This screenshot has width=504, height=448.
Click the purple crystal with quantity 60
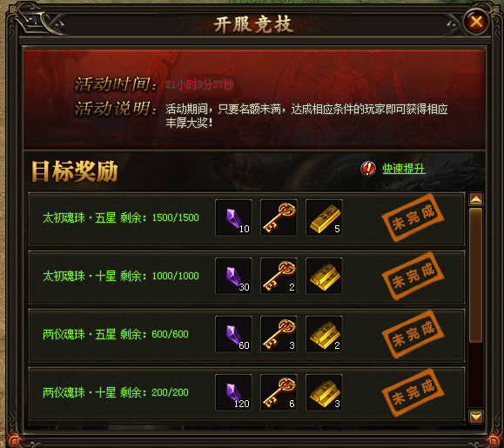pos(233,334)
